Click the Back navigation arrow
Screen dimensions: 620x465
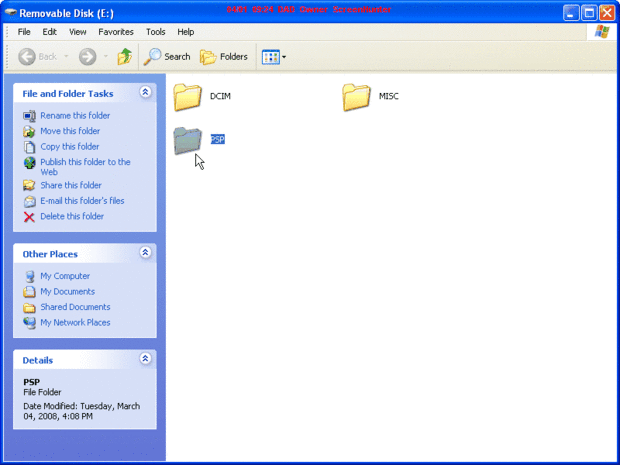(27, 57)
